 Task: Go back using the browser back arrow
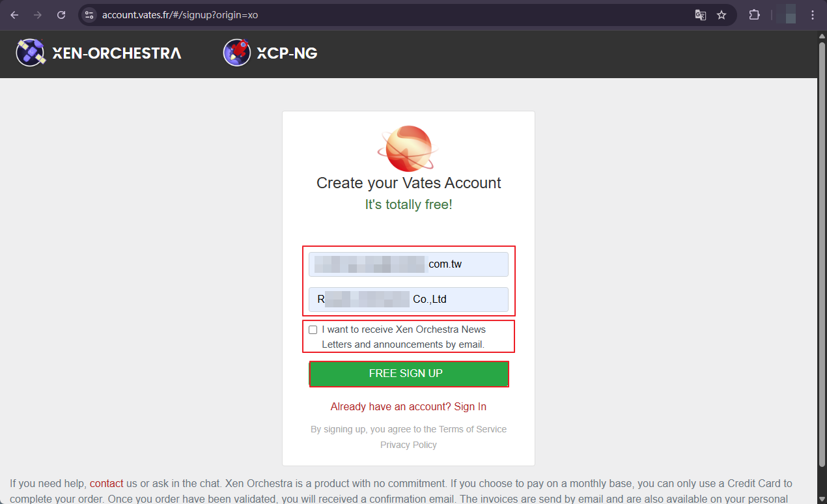coord(14,15)
